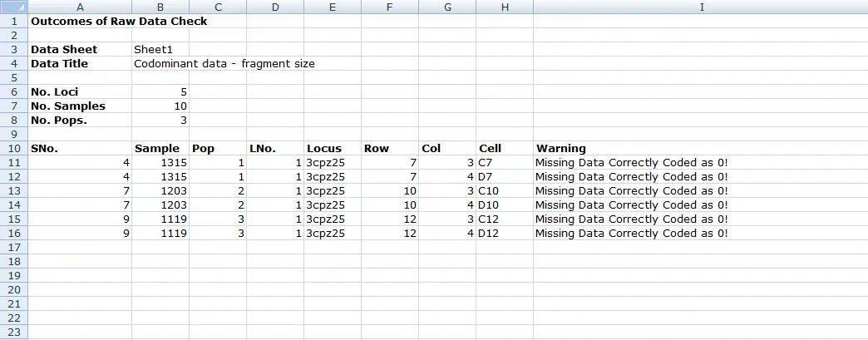The width and height of the screenshot is (868, 340).
Task: Select row 23 header
Action: pos(14,333)
